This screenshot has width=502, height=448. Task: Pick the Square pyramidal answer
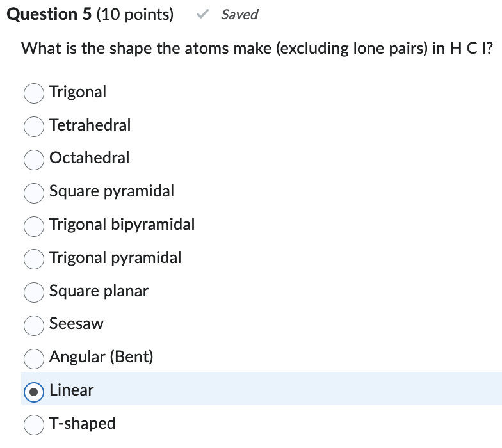coord(34,193)
